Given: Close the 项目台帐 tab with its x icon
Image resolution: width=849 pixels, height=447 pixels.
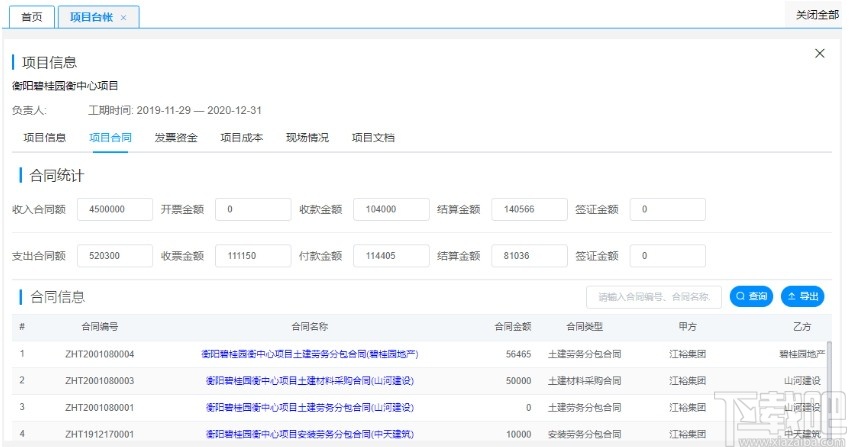Looking at the screenshot, I should [x=123, y=17].
